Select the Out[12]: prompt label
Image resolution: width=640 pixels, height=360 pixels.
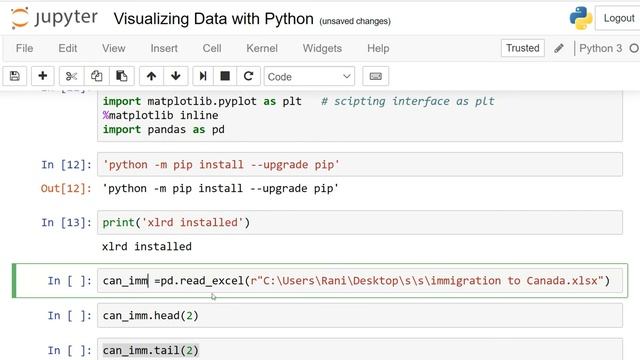click(66, 189)
